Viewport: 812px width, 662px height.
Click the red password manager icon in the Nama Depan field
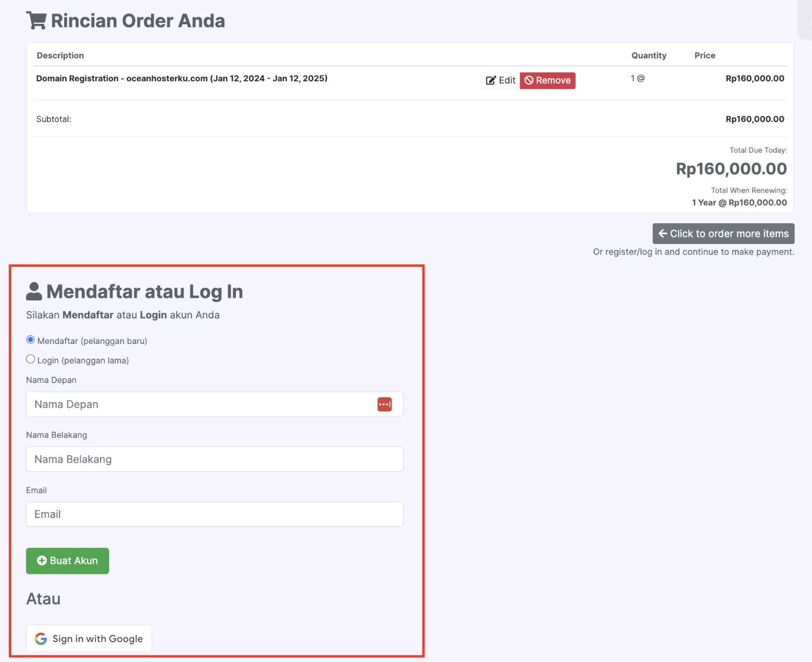(x=385, y=404)
